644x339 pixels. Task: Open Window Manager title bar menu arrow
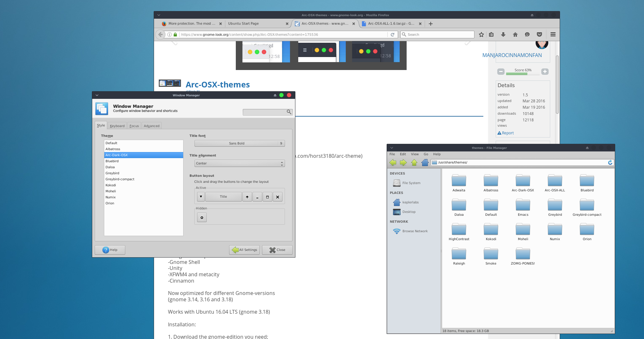coord(97,95)
